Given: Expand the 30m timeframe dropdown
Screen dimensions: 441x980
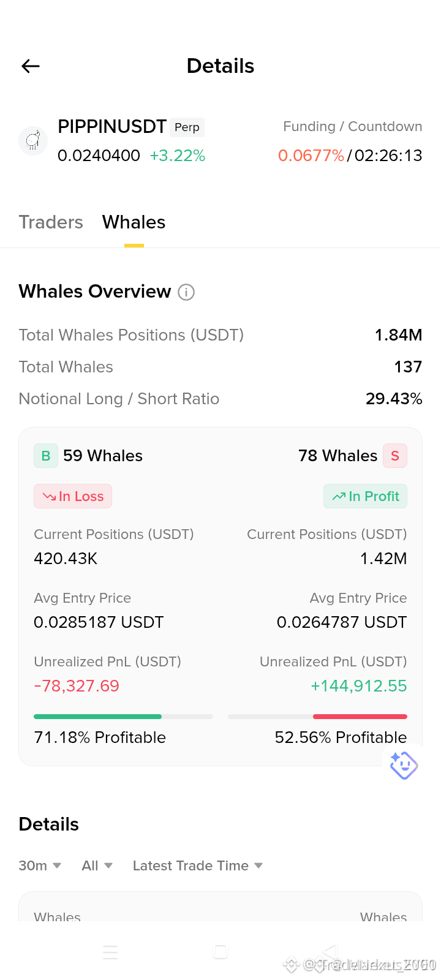Looking at the screenshot, I should click(40, 865).
